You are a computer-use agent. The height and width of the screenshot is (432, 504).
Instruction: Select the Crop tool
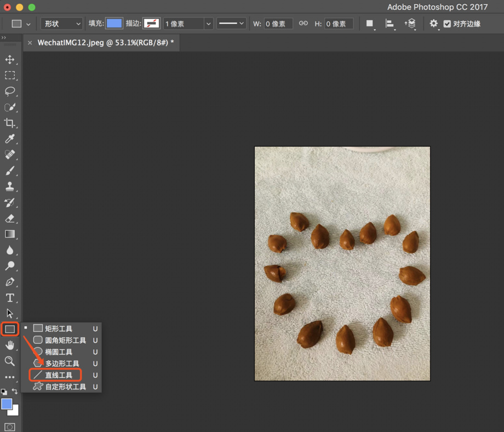tap(10, 123)
